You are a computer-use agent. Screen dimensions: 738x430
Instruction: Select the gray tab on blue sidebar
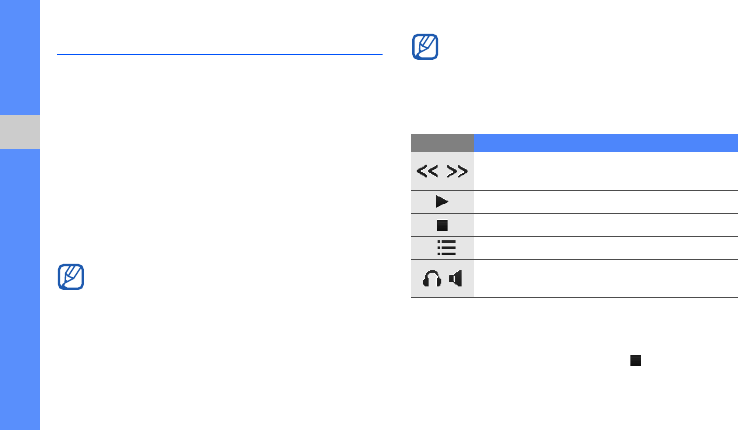point(20,132)
